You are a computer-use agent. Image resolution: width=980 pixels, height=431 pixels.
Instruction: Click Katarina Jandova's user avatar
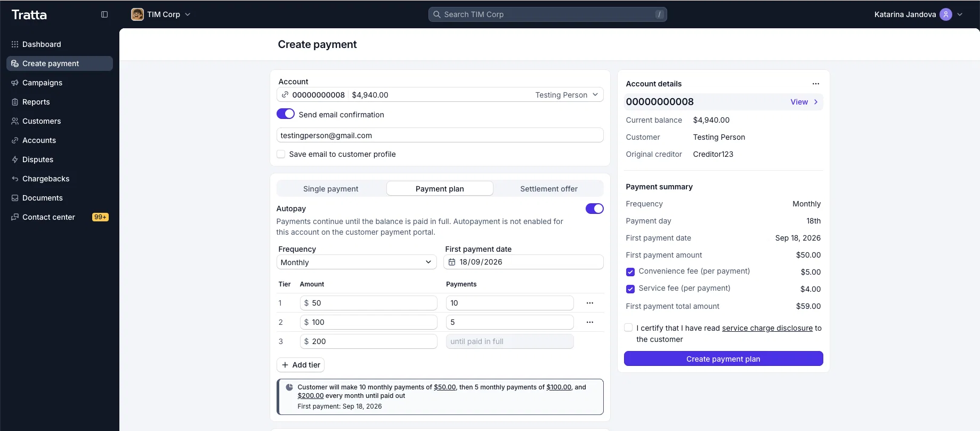pos(946,14)
